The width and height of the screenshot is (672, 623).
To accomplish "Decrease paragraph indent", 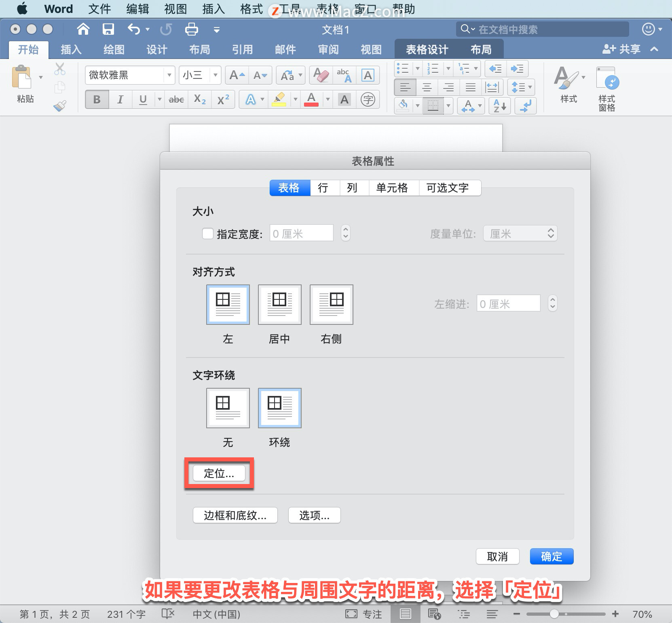I will pos(495,69).
